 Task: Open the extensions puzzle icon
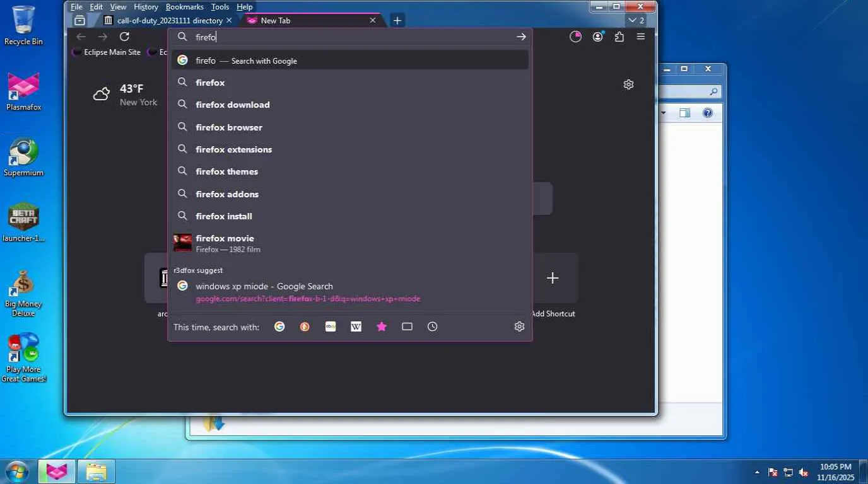[x=619, y=37]
